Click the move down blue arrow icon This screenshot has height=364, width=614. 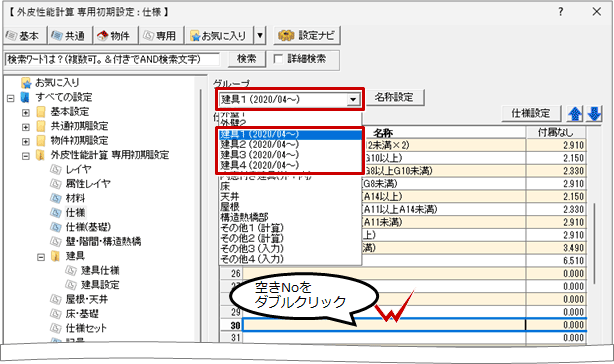pos(594,114)
